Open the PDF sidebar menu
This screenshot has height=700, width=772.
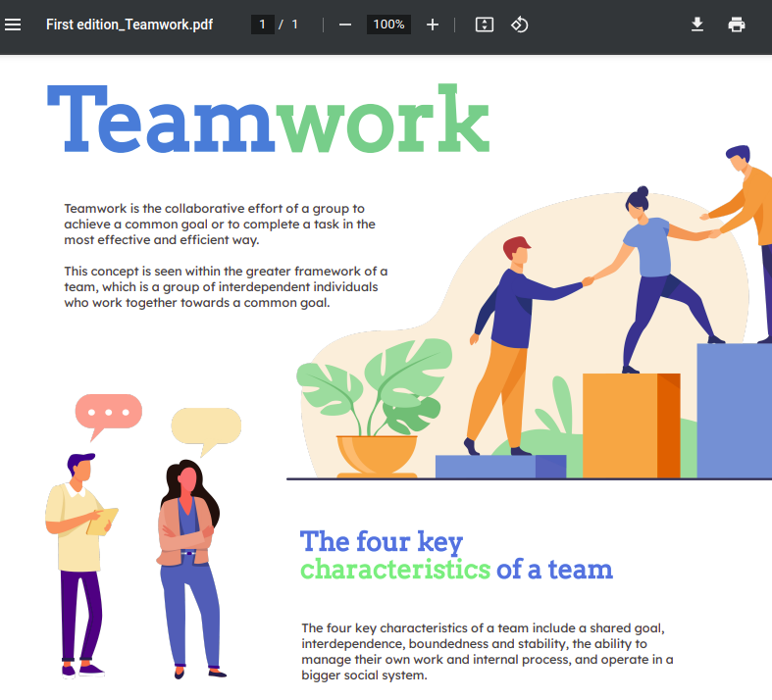click(x=13, y=25)
